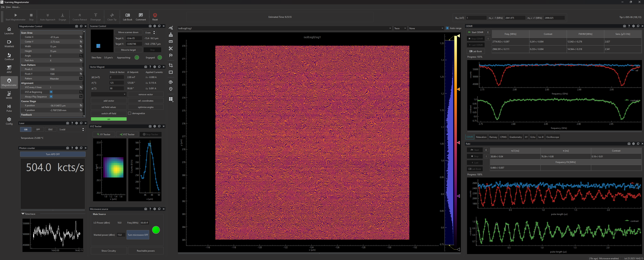Open the Config sidebar page
Image resolution: width=644 pixels, height=260 pixels.
(x=9, y=121)
